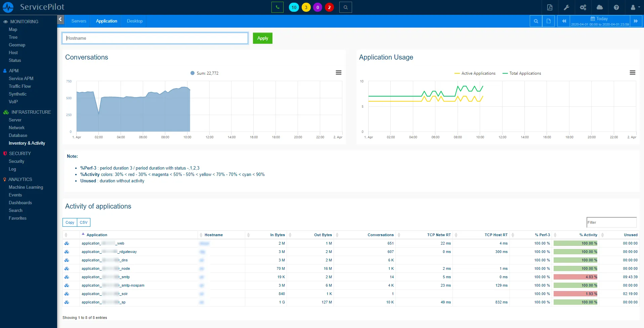Open the PDF export icon
The height and width of the screenshot is (328, 644).
point(550,7)
